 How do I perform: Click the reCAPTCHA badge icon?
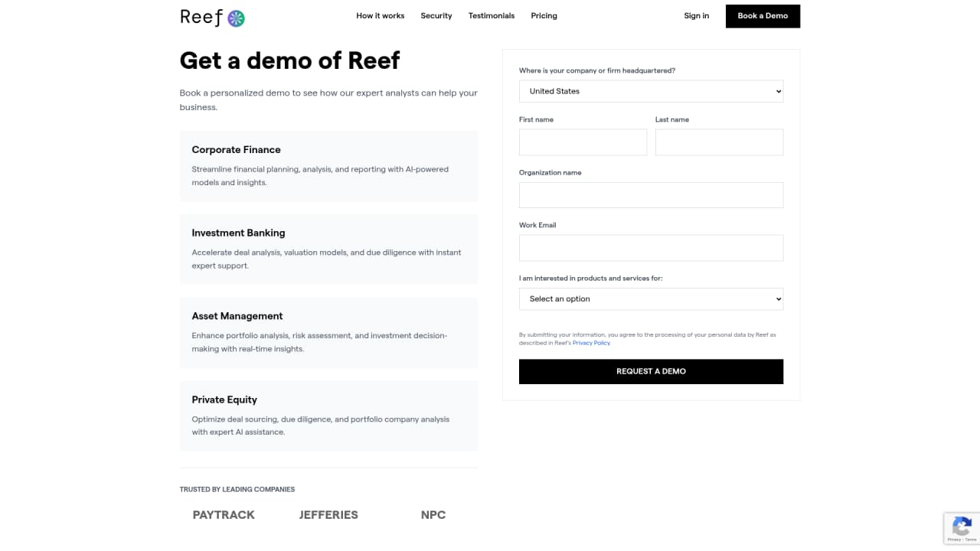tap(962, 526)
